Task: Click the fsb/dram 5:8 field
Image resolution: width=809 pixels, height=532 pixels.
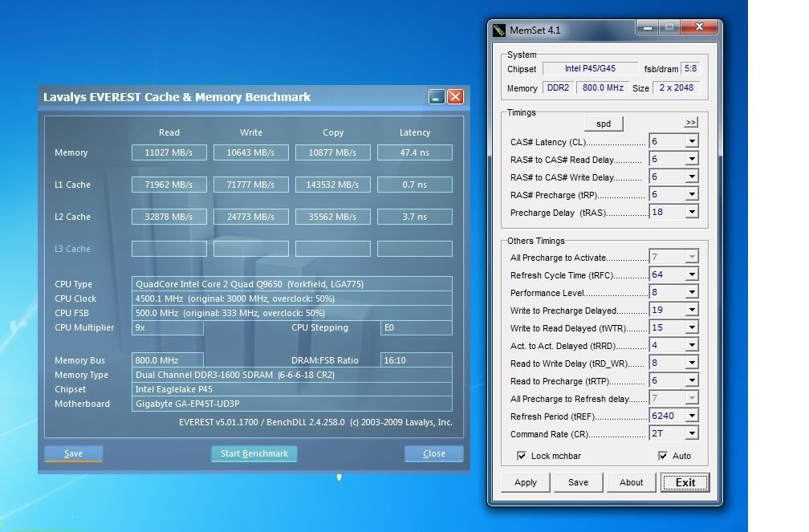Action: tap(691, 69)
